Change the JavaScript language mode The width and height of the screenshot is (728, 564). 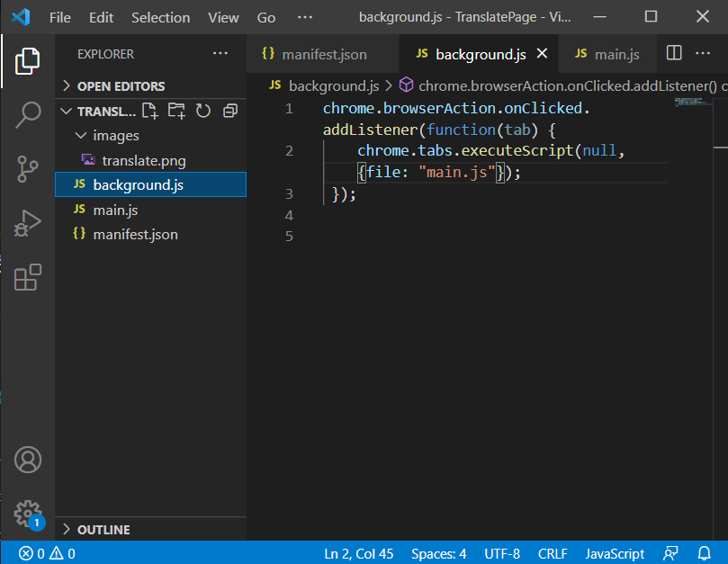615,553
